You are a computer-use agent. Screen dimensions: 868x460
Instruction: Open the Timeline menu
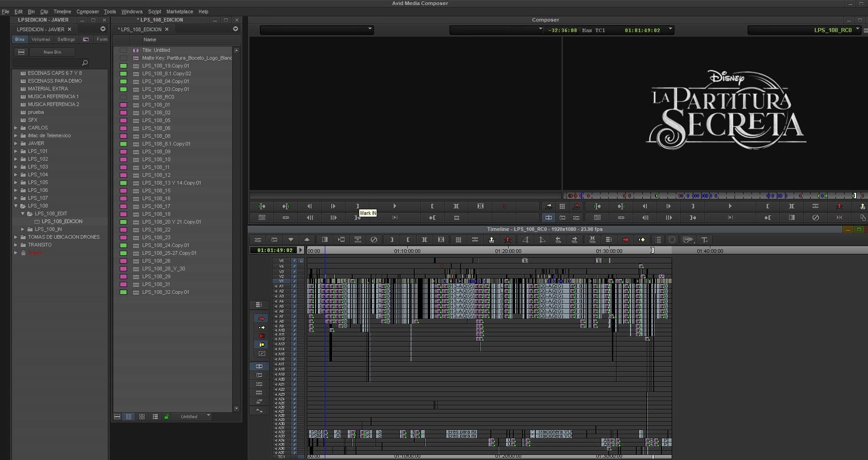click(x=62, y=11)
